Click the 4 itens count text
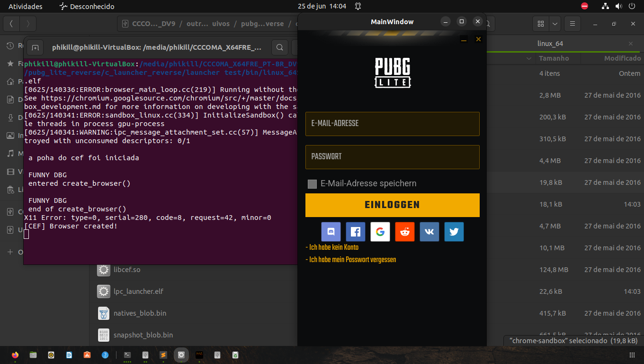The image size is (644, 364). coord(549,73)
